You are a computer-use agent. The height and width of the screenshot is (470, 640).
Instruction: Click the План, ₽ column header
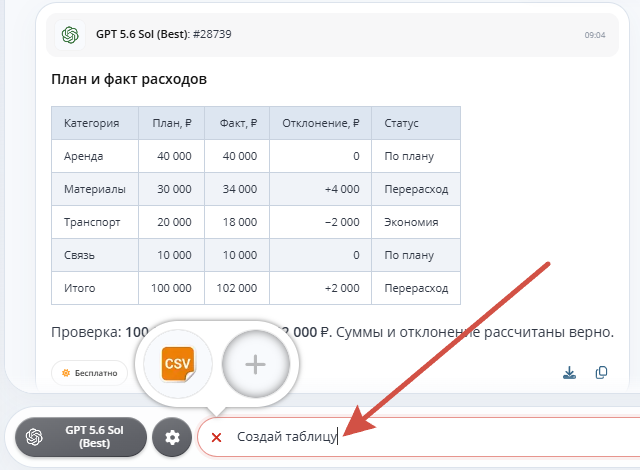[x=172, y=123]
